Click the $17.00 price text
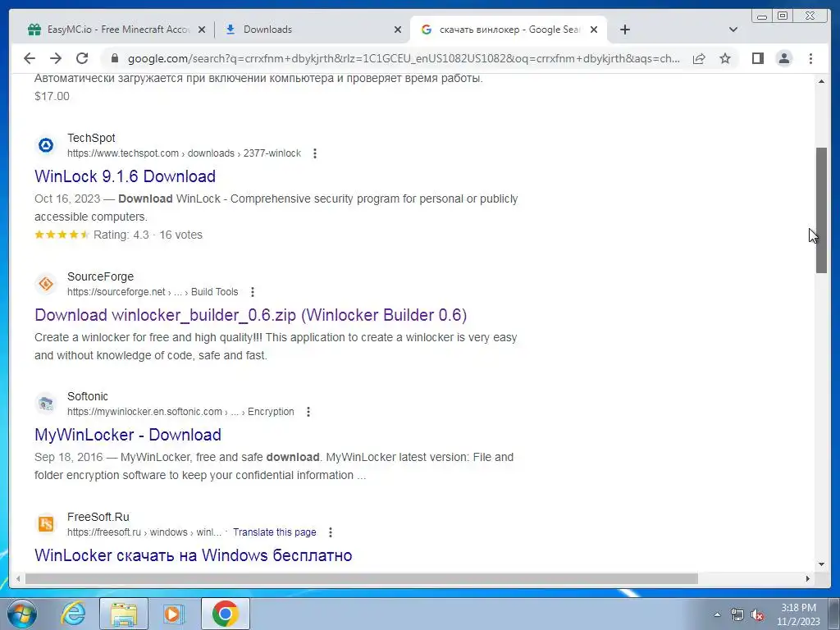 52,97
